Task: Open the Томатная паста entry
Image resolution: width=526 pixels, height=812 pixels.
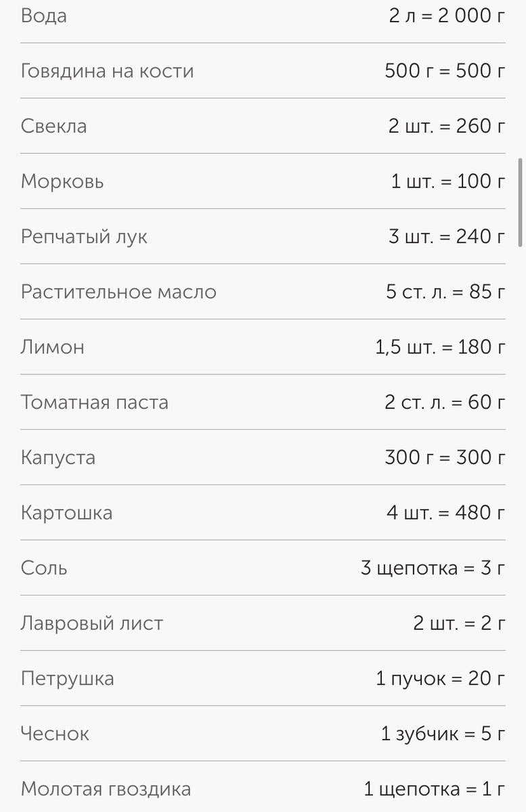Action: 263,402
